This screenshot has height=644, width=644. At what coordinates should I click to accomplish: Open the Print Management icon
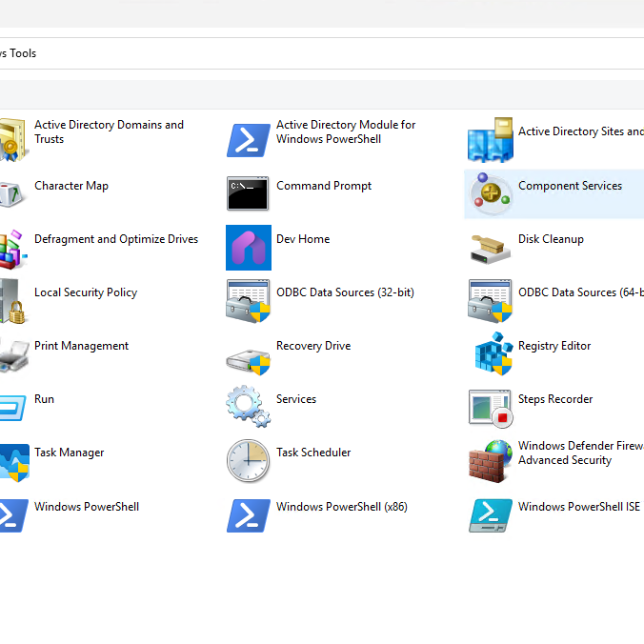click(14, 355)
